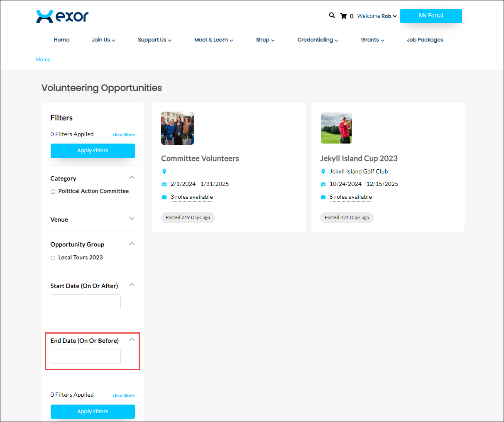Click briefcase icon beside 5 roles available
This screenshot has height=422, width=504.
323,197
